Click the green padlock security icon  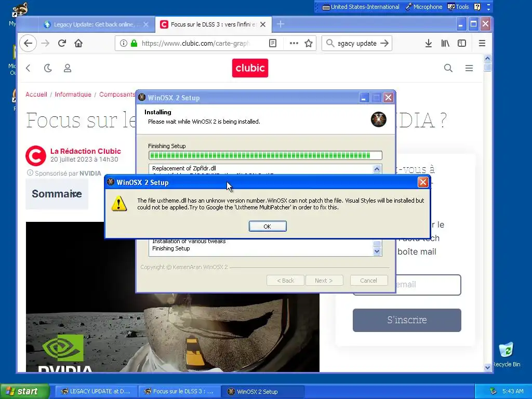[134, 43]
